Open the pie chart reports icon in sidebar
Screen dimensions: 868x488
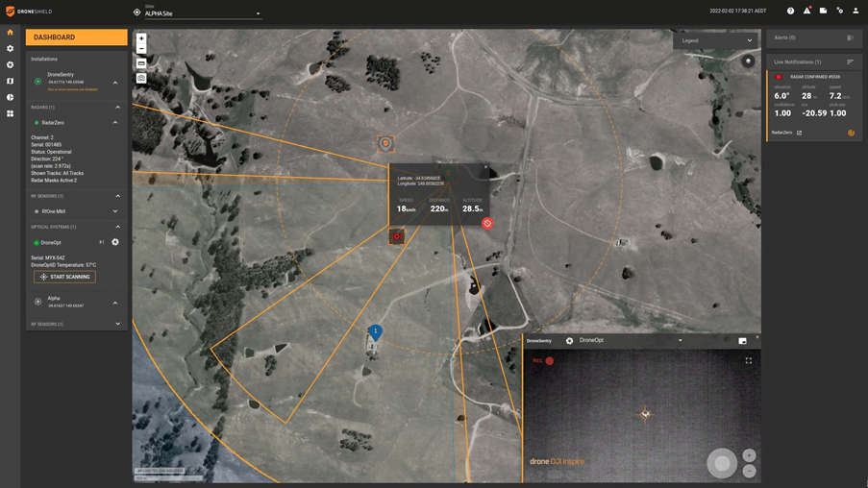(10, 97)
